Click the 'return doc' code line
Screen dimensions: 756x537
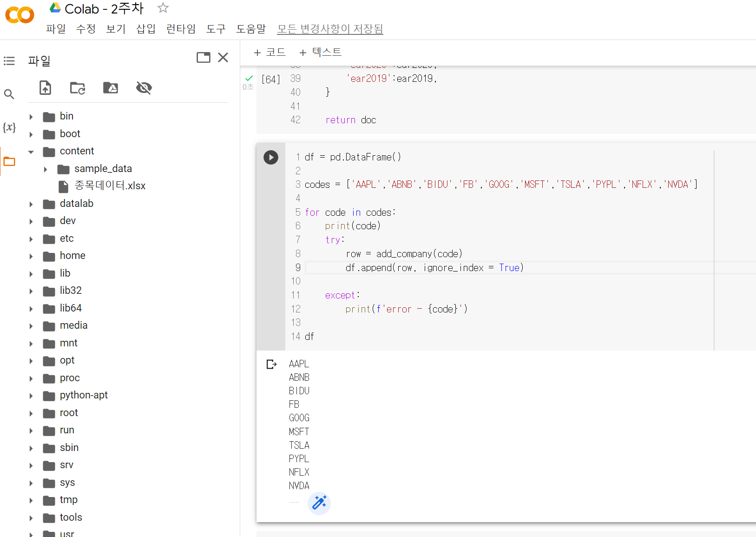pyautogui.click(x=351, y=120)
